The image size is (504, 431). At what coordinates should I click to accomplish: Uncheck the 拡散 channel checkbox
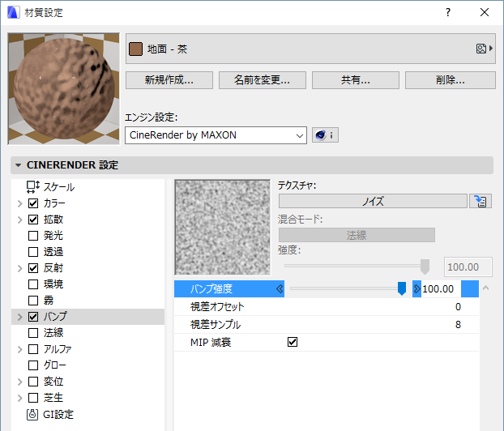point(33,220)
